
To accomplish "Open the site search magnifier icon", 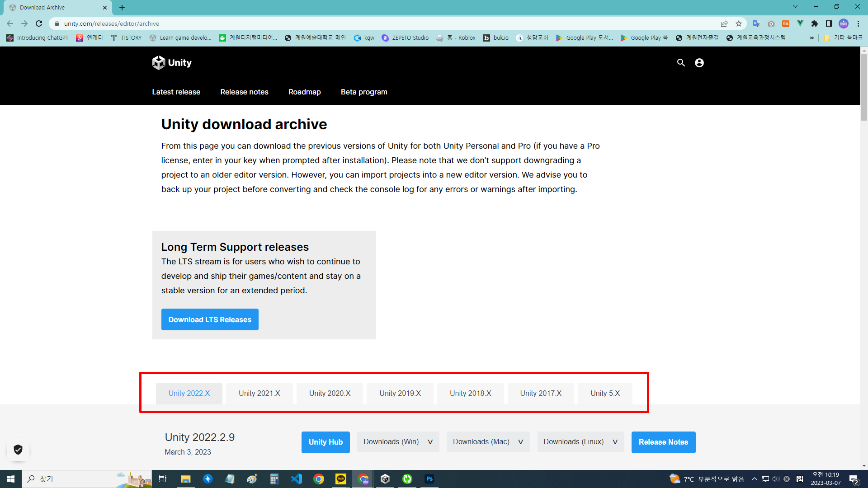I will (681, 63).
